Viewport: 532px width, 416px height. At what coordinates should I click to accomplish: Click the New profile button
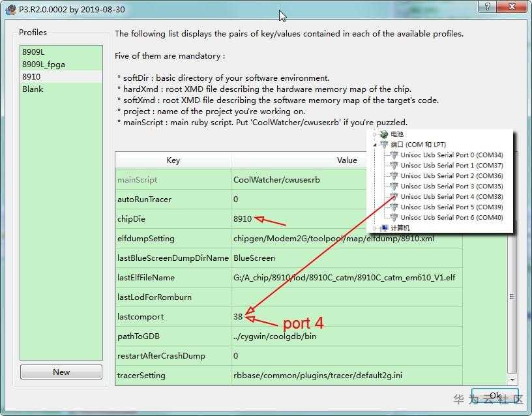coord(61,372)
